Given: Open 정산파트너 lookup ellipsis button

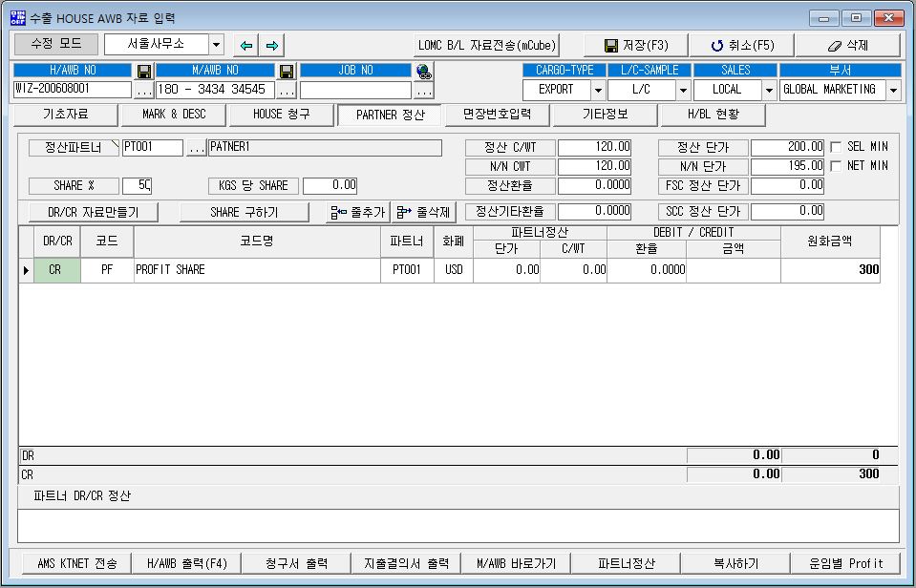Looking at the screenshot, I should coord(197,148).
